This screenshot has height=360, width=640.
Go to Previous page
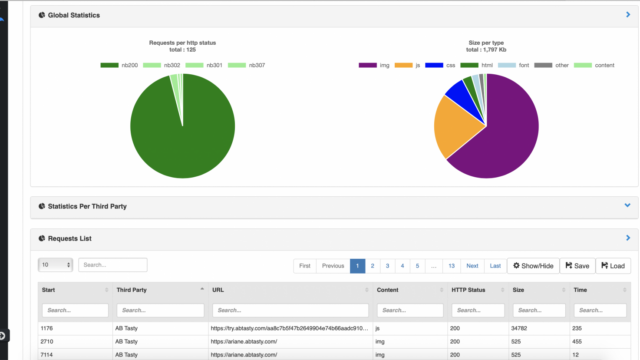click(333, 266)
